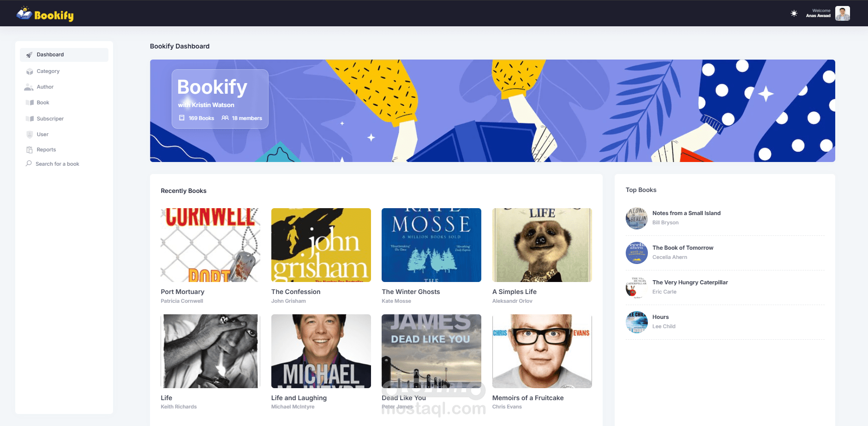Open the Anas Awaad profile avatar
The height and width of the screenshot is (426, 868).
843,13
